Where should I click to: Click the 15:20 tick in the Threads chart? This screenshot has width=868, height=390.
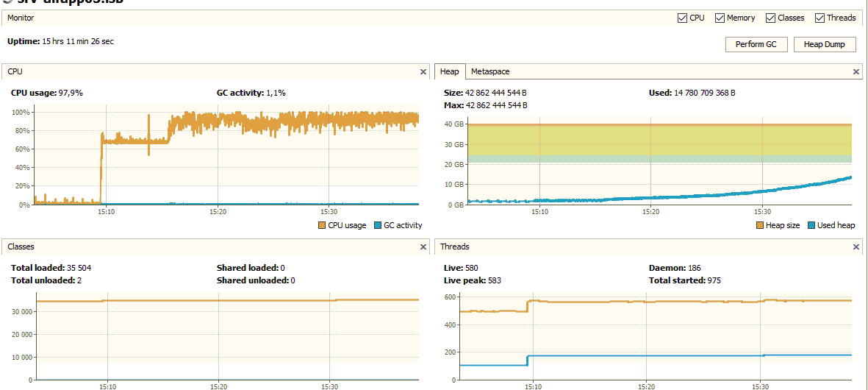click(x=647, y=386)
